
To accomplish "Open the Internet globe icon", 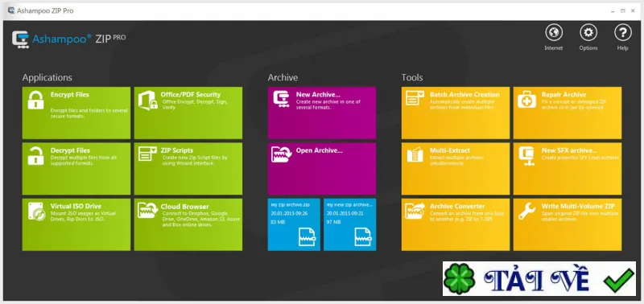I will pos(554,32).
